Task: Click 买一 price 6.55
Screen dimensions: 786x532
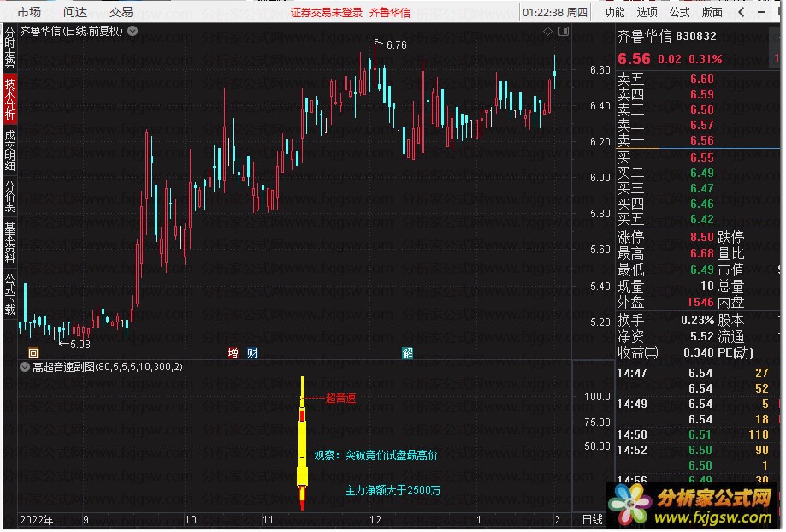Action: (702, 157)
